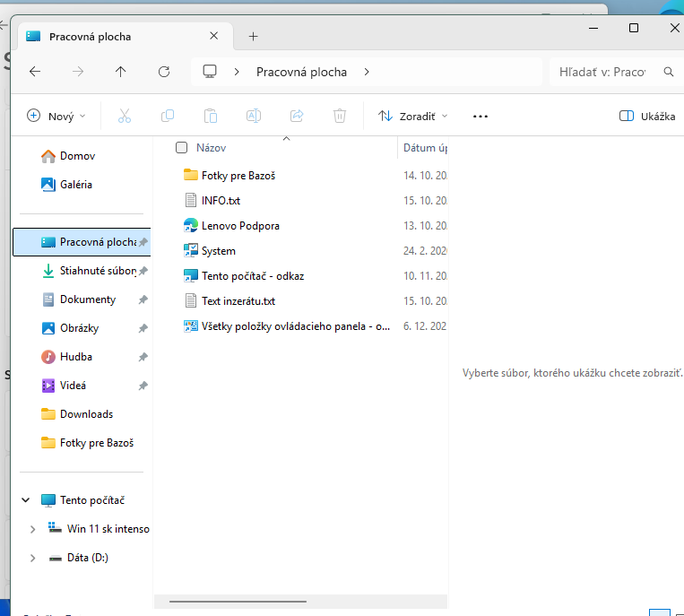Click pin icon next to Dokumenty
Screen dimensions: 684x616
pos(143,299)
